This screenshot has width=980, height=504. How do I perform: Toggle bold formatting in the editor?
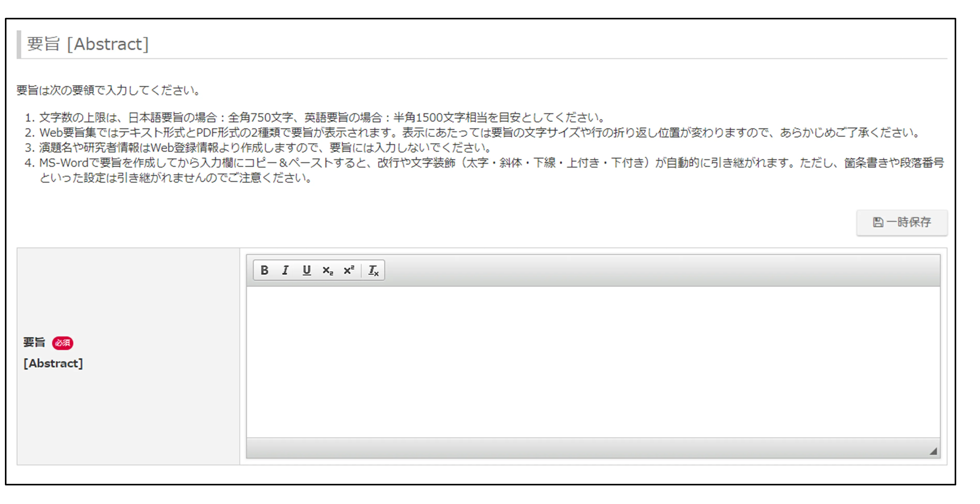point(264,270)
